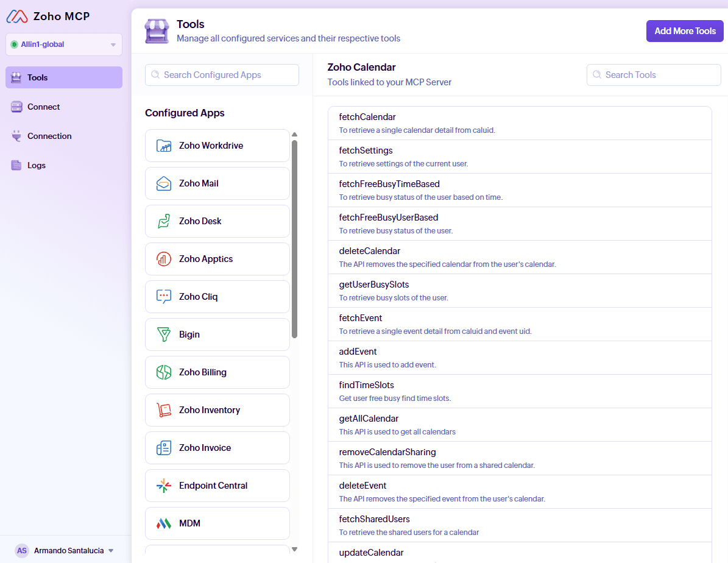Viewport: 728px width, 563px height.
Task: Click the apps list scroll-down arrow
Action: pos(294,549)
